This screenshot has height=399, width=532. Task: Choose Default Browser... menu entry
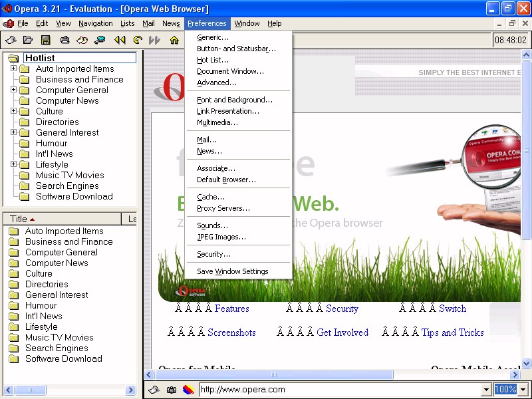tap(239, 180)
